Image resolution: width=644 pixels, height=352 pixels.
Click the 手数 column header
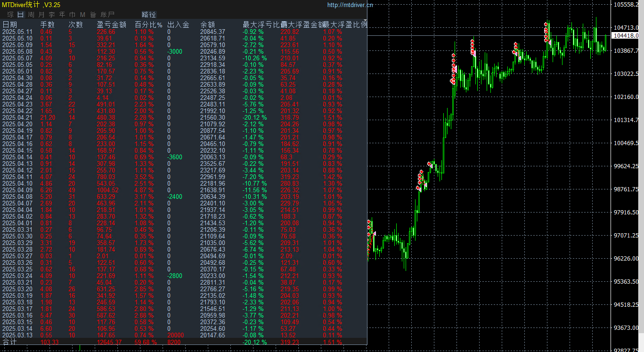[48, 25]
